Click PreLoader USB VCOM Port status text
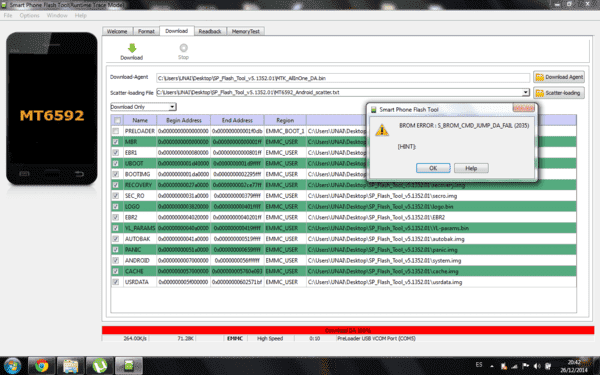The height and width of the screenshot is (375, 600). click(376, 339)
